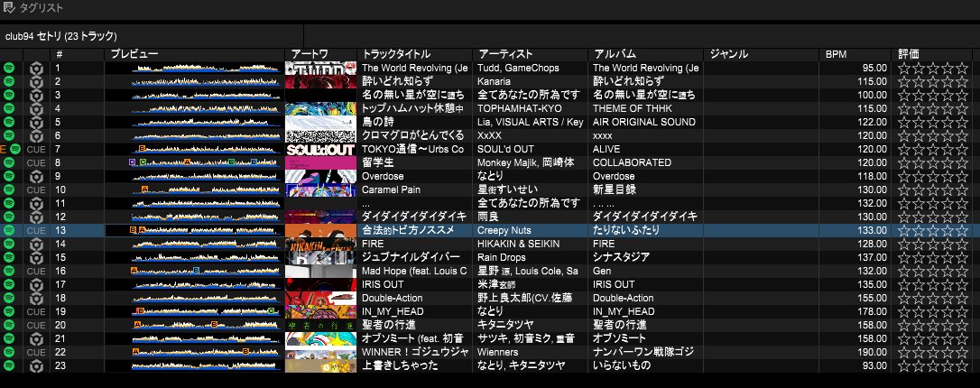The image size is (980, 388).
Task: Click artist Wienners
Action: 498,353
